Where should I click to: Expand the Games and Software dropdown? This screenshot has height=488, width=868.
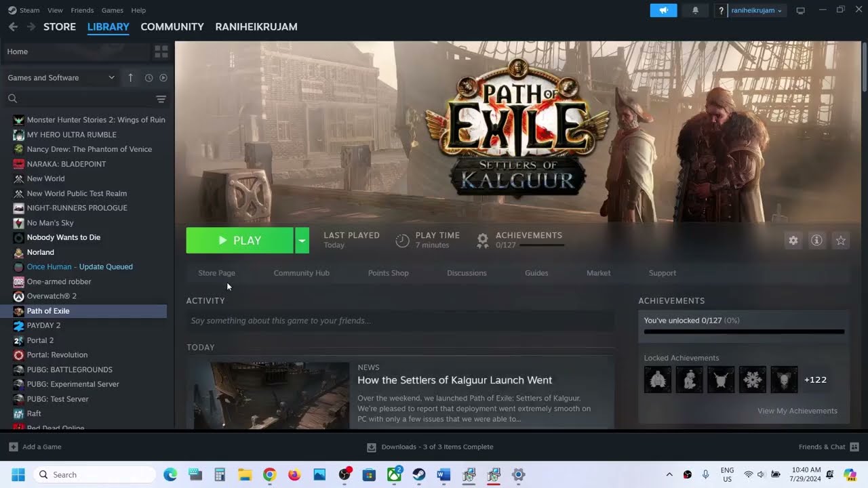(61, 78)
